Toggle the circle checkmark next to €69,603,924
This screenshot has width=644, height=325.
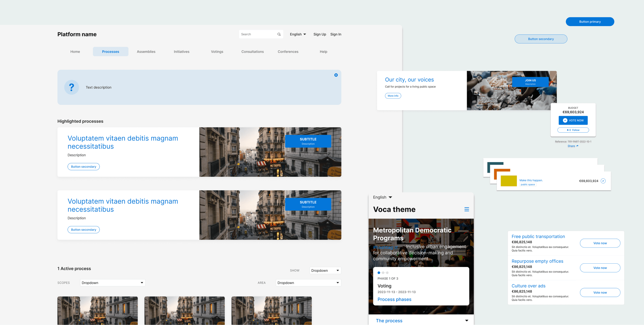tap(603, 181)
